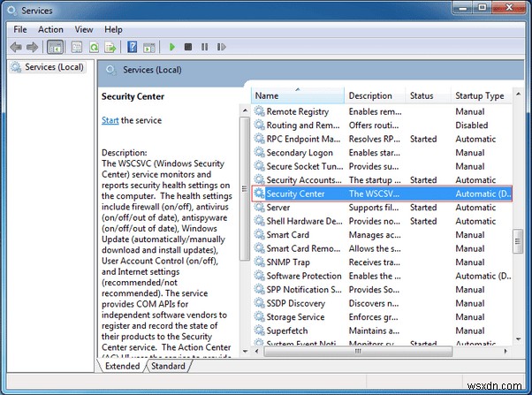Viewport: 532px width, 395px height.
Task: Click the Export List toolbar icon
Action: [x=110, y=47]
